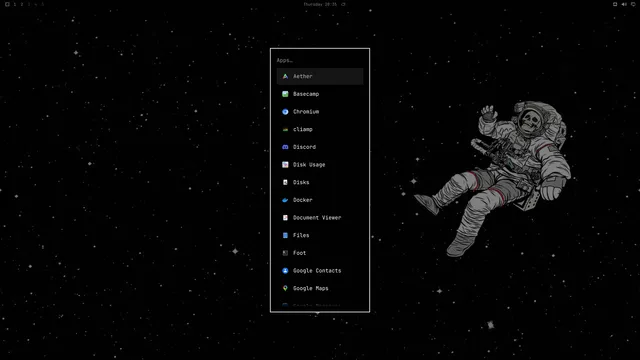Image resolution: width=640 pixels, height=360 pixels.
Task: Click the Basecamp app icon
Action: 285,94
